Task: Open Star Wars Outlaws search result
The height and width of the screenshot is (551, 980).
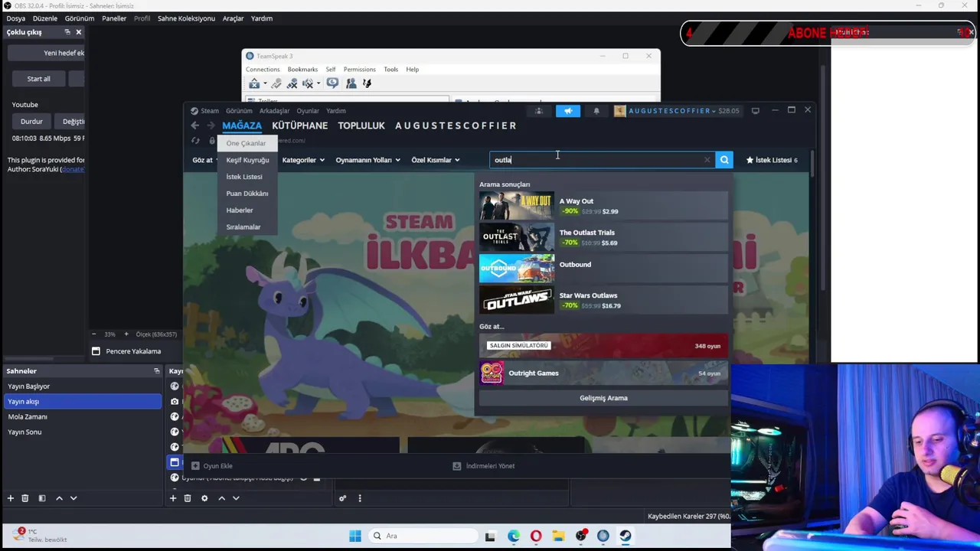Action: 603,300
